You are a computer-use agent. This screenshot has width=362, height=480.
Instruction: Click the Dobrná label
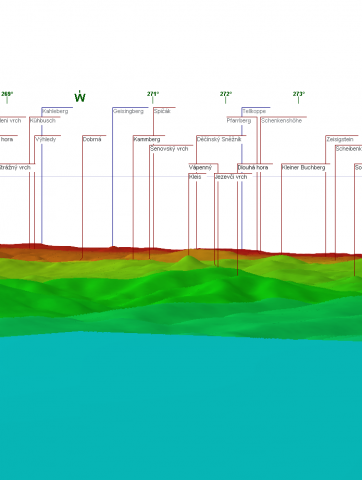point(92,139)
